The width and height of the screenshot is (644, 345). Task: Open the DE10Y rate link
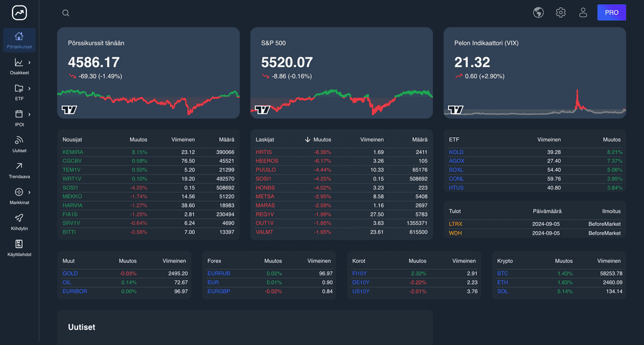coord(361,282)
